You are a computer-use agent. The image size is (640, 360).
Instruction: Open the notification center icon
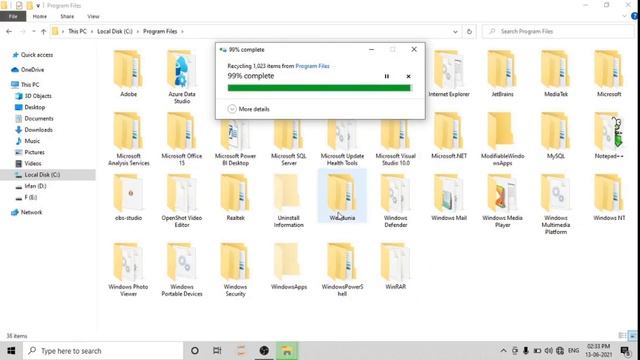pyautogui.click(x=625, y=351)
